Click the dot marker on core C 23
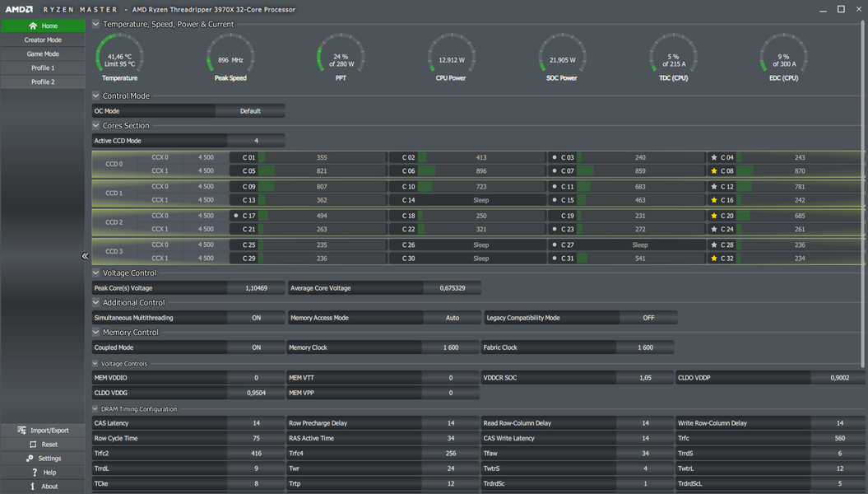The width and height of the screenshot is (868, 494). (555, 229)
